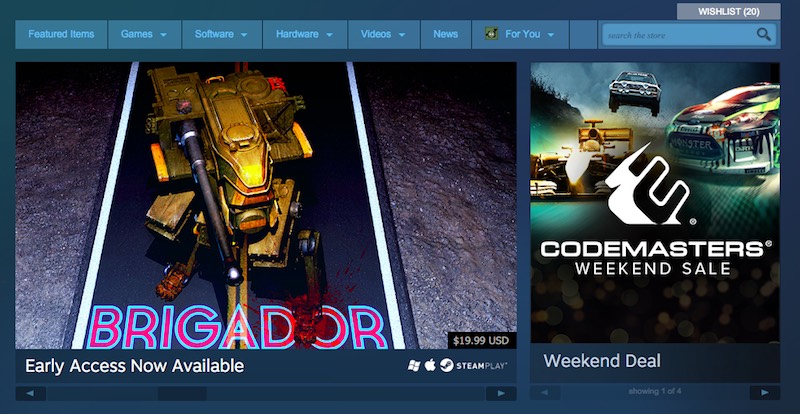Expand the Games dropdown menu
Screen dimensions: 800x414
(144, 34)
